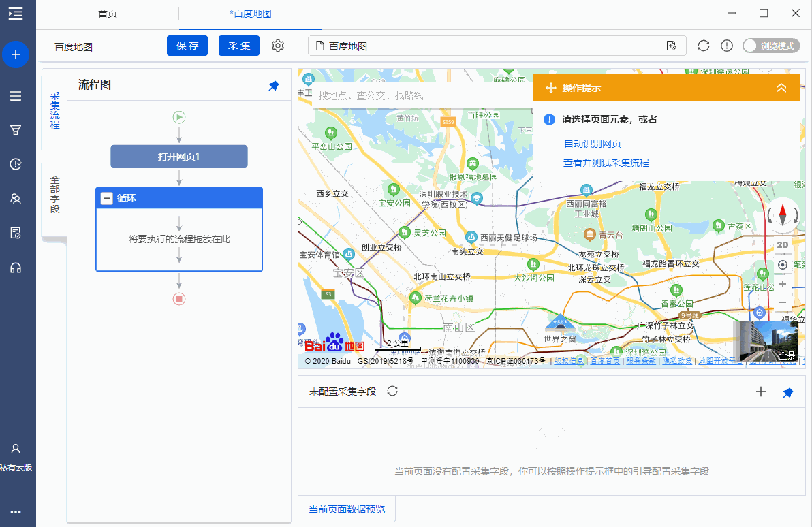This screenshot has width=812, height=527.
Task: Open the 当前页面数据预览 tab
Action: click(347, 509)
